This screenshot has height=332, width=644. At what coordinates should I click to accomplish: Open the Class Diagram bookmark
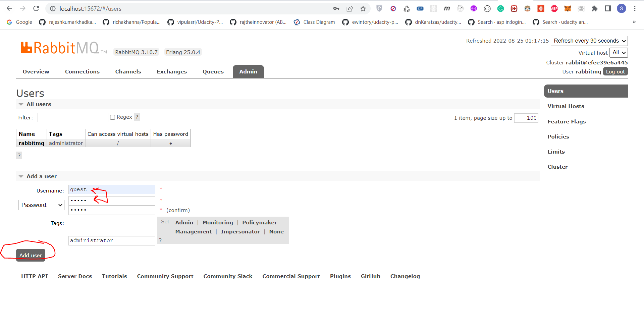[314, 22]
